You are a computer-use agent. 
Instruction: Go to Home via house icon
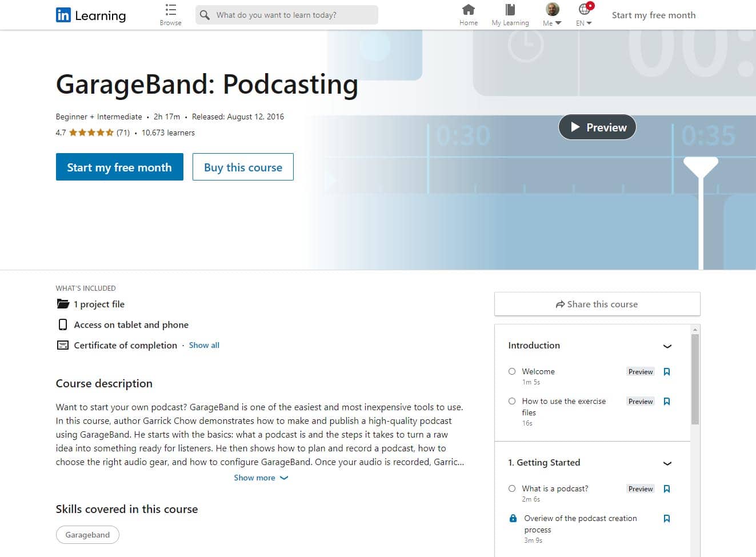[x=468, y=10]
